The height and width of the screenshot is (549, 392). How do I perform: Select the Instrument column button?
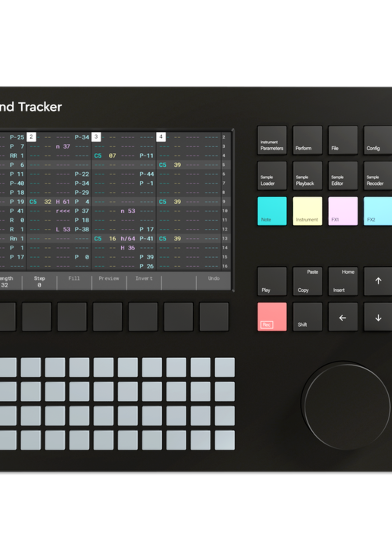point(307,211)
